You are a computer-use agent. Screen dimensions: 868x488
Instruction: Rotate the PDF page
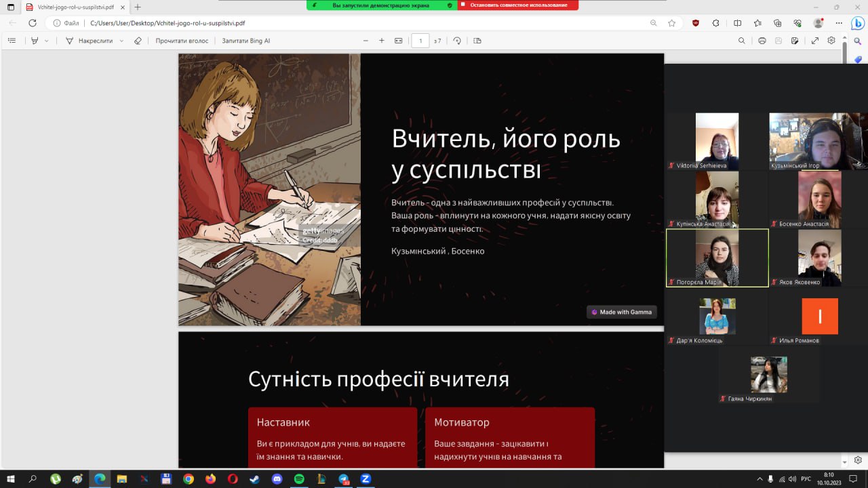457,41
